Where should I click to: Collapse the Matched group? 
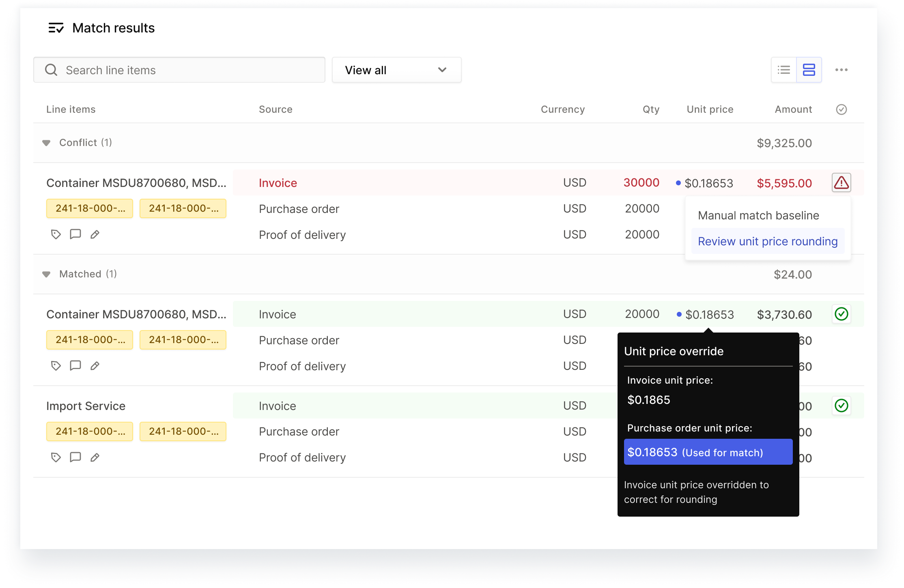tap(46, 275)
